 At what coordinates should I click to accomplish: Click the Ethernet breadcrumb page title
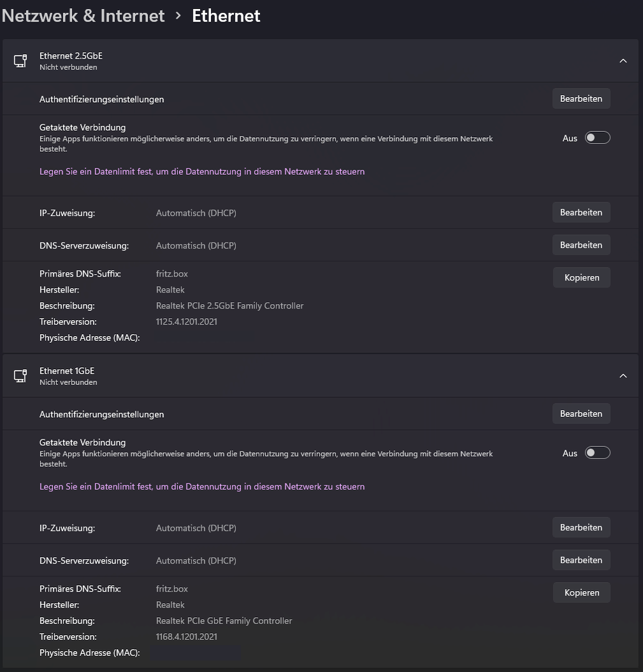226,16
